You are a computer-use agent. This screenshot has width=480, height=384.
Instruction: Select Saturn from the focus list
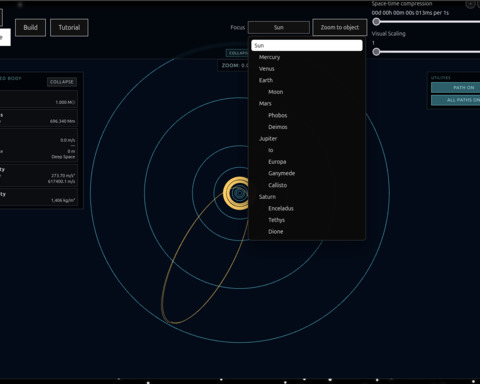267,197
